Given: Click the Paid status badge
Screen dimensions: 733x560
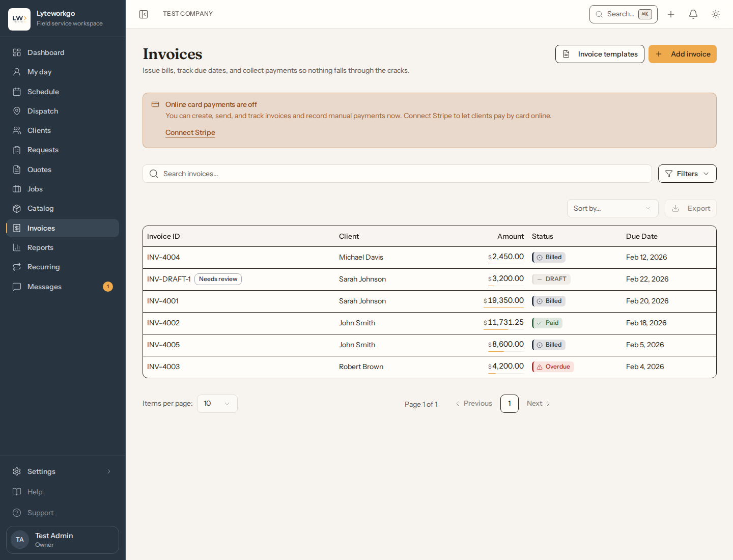Looking at the screenshot, I should coord(547,323).
